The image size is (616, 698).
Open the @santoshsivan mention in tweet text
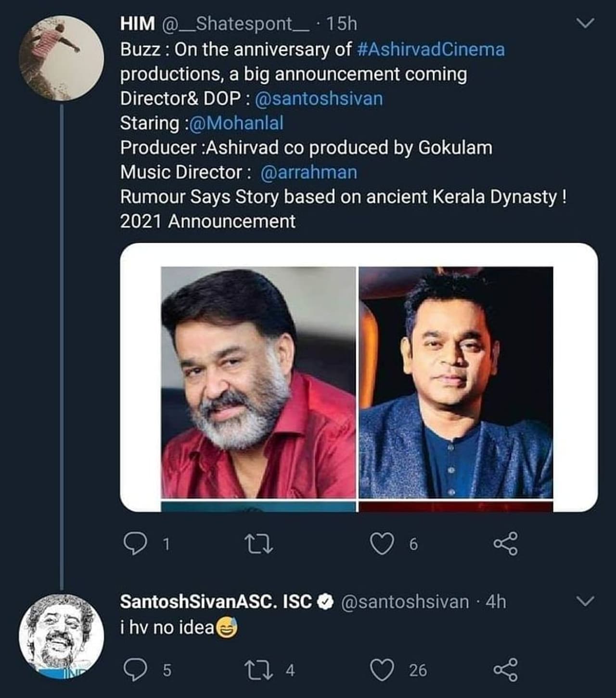319,99
